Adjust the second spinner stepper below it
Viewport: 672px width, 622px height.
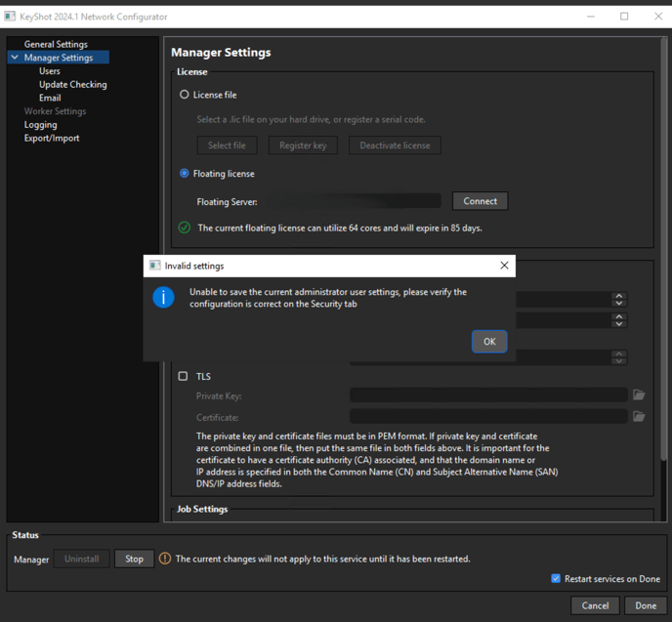coord(619,320)
